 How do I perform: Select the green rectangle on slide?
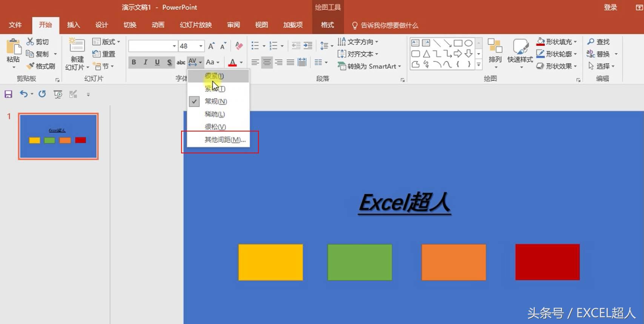click(360, 262)
